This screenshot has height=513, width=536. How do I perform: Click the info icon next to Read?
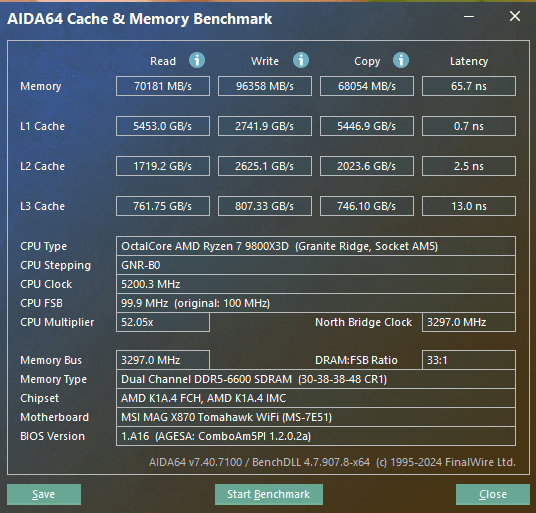pyautogui.click(x=197, y=60)
